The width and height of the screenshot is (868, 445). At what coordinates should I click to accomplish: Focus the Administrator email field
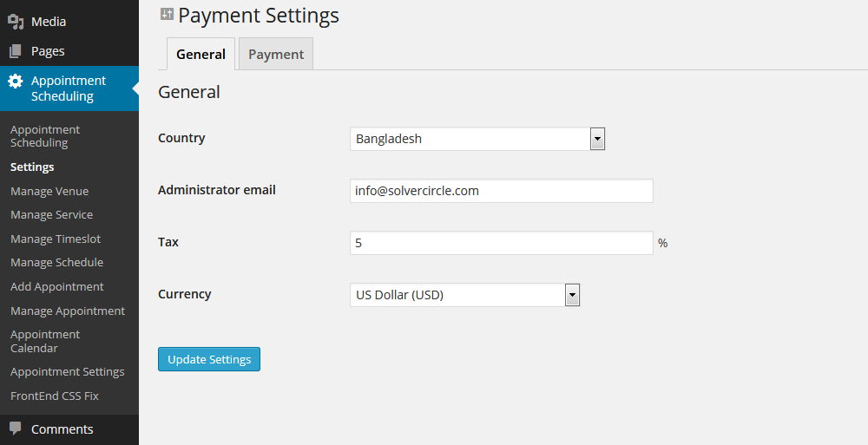click(502, 191)
